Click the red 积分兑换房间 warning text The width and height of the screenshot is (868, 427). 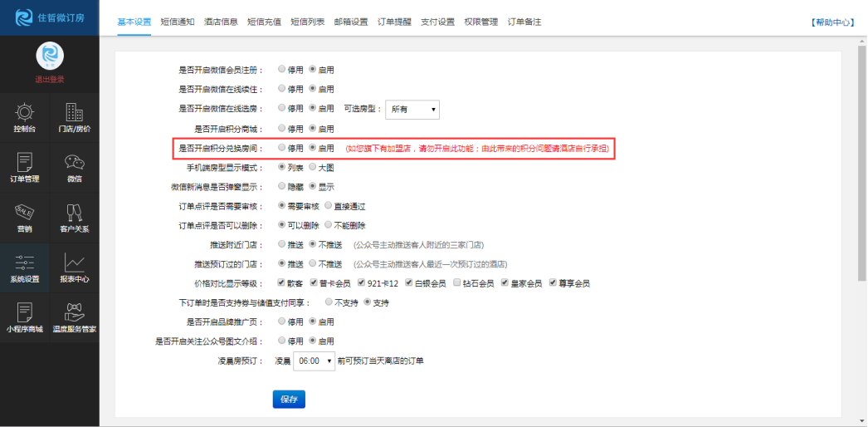pyautogui.click(x=477, y=149)
